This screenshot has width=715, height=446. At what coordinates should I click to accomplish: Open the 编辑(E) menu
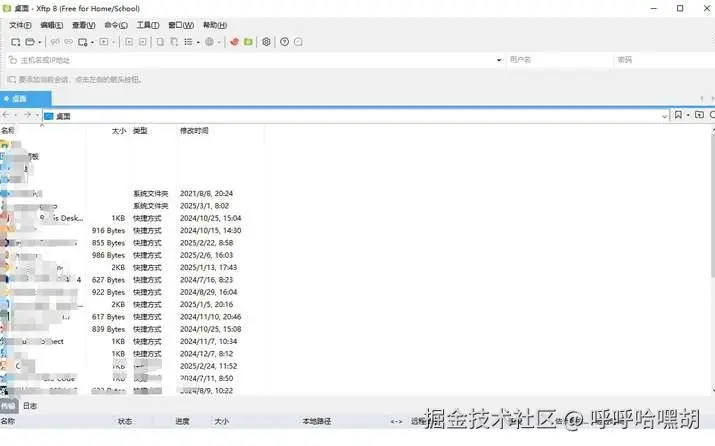(x=52, y=25)
